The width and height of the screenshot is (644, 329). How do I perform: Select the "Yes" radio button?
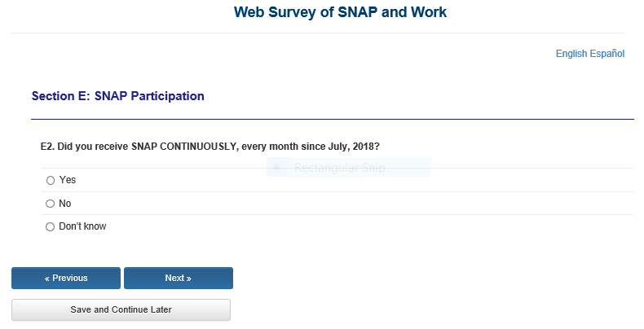pyautogui.click(x=51, y=180)
